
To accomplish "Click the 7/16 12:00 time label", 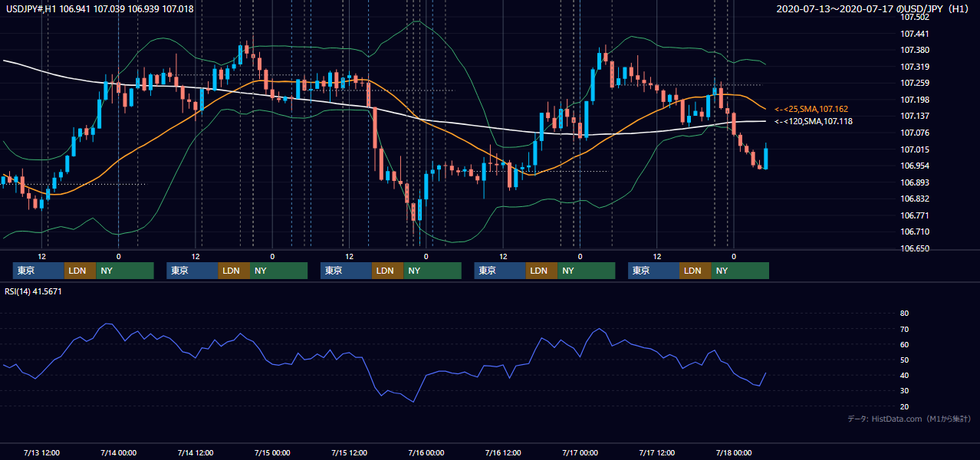I will (x=503, y=452).
